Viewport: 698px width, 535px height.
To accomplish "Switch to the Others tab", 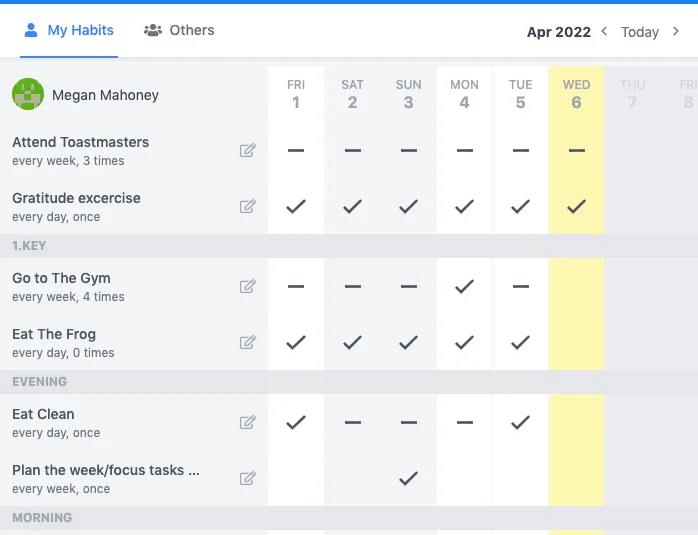I will 180,30.
